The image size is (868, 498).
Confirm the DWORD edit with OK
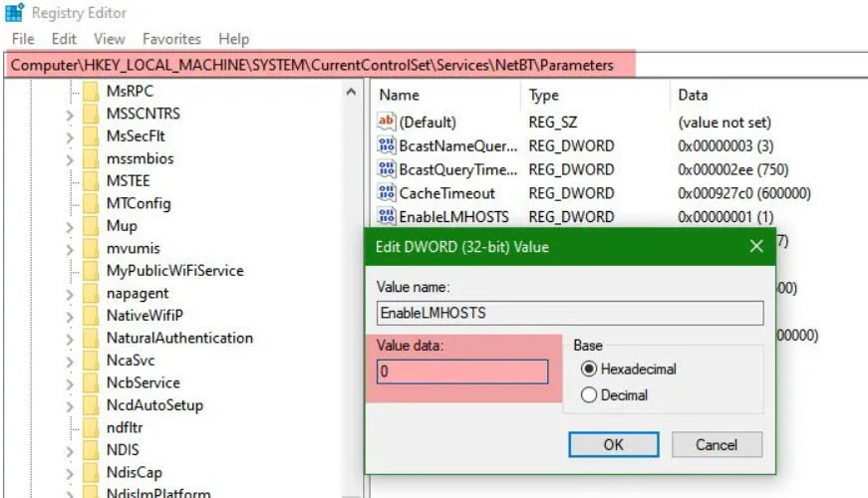click(x=613, y=444)
